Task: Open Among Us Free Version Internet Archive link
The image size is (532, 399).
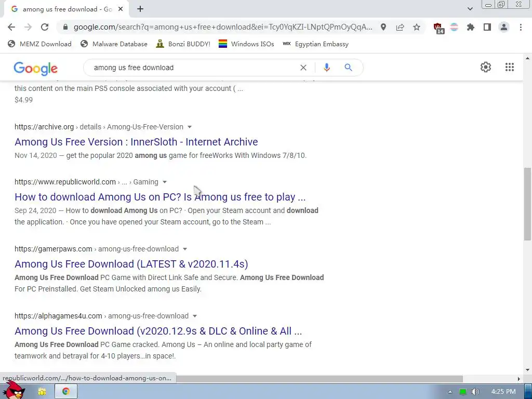Action: (x=136, y=142)
